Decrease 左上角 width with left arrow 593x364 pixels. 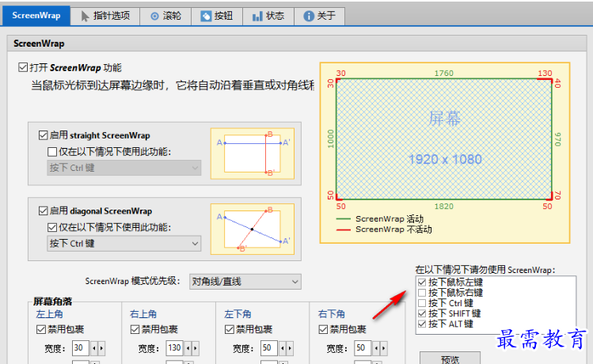pos(94,348)
